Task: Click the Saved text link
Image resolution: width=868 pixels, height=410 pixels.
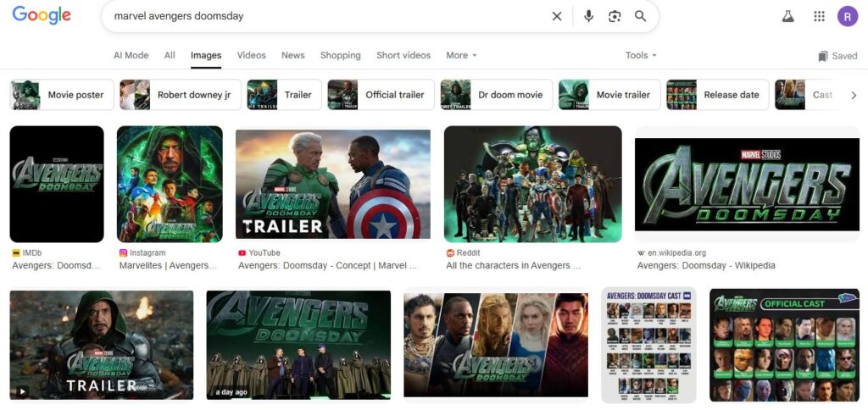Action: [845, 56]
